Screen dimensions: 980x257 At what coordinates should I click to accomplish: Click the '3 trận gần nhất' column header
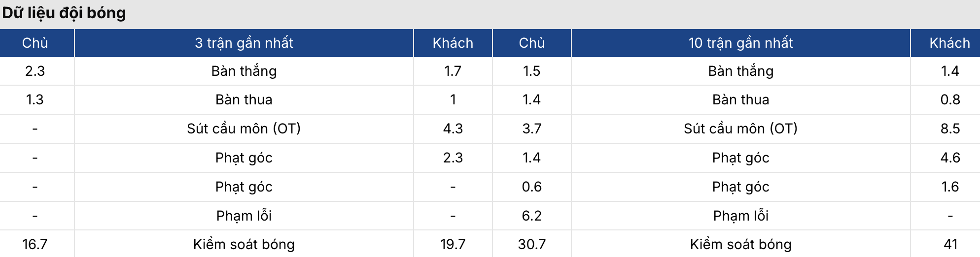click(x=244, y=43)
